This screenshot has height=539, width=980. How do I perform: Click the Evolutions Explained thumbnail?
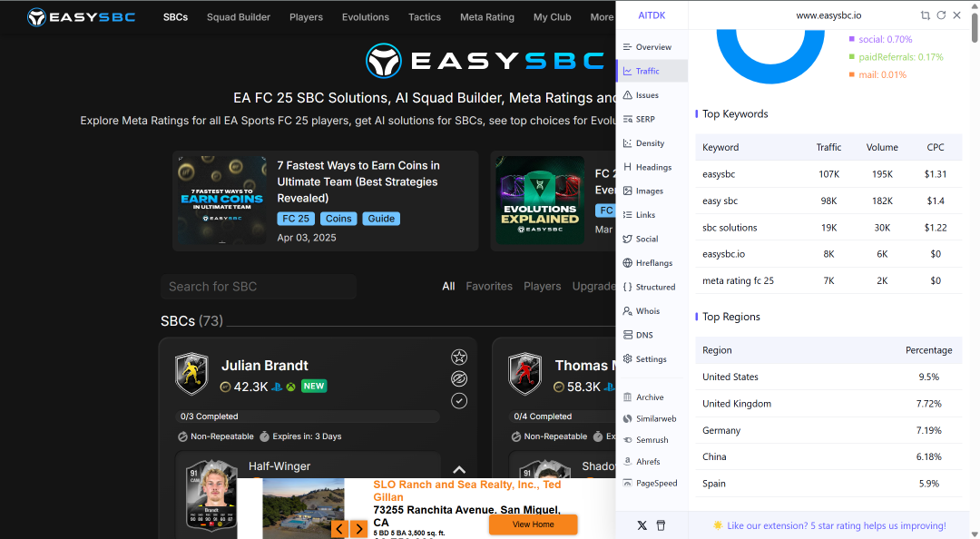(540, 201)
